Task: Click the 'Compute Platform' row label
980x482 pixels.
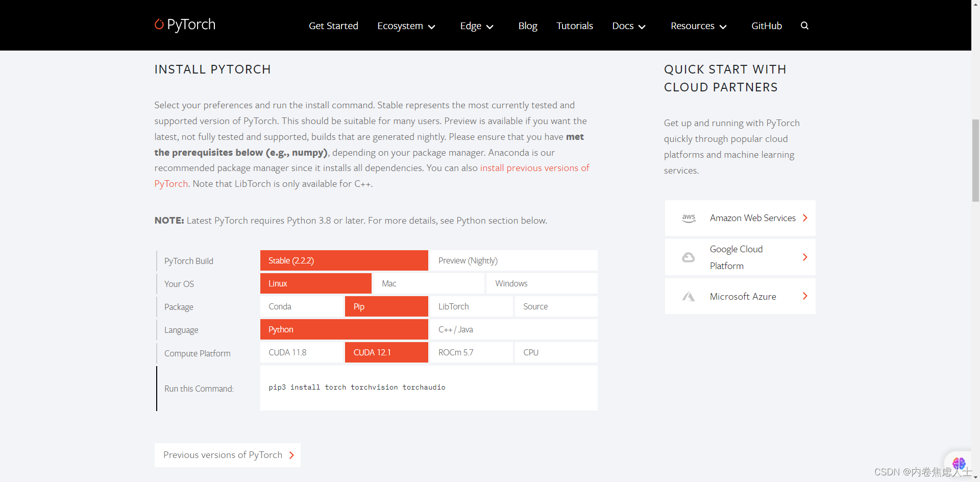Action: (198, 353)
